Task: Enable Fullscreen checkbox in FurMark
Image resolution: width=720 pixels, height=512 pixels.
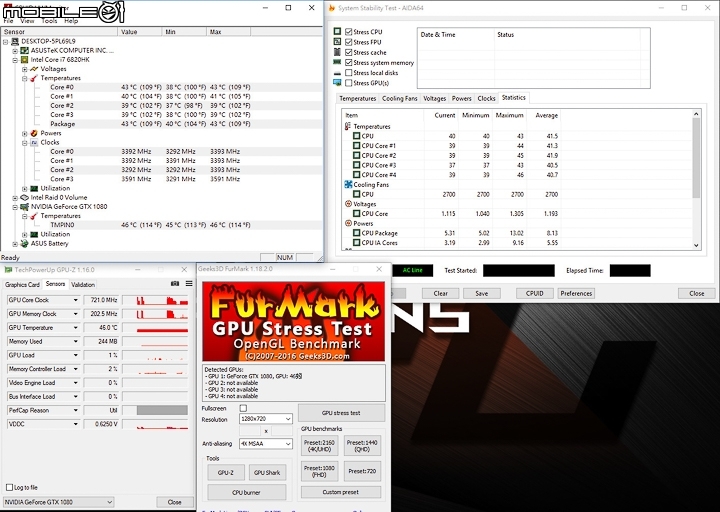Action: (243, 408)
